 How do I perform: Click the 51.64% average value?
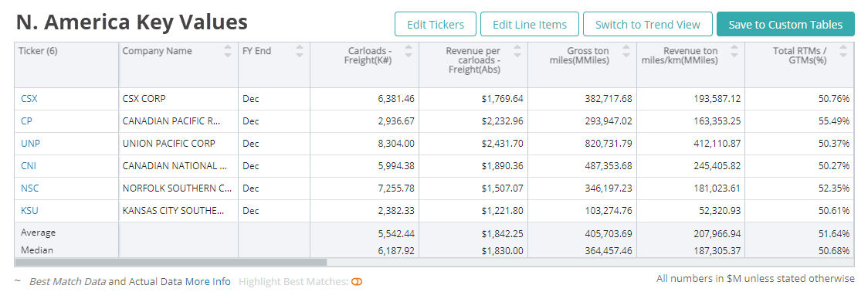834,233
